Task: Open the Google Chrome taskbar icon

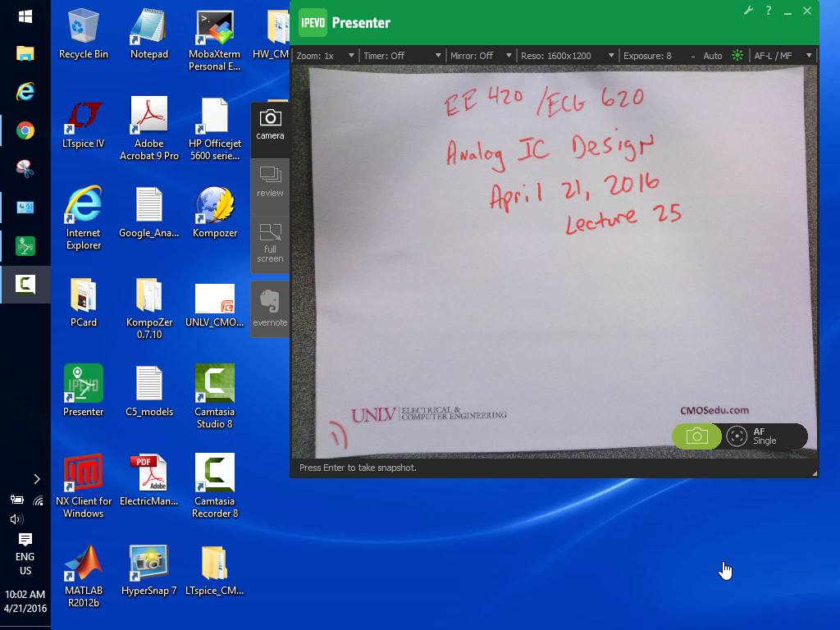Action: coord(25,130)
